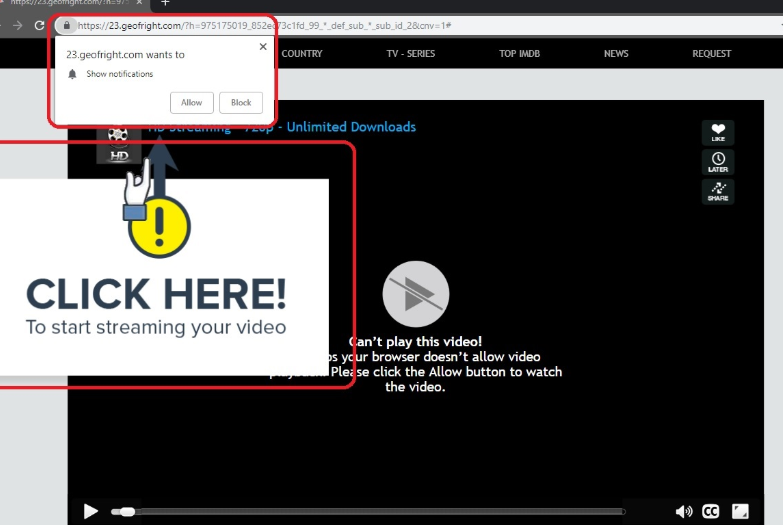Open the TV - SERIES menu

pyautogui.click(x=411, y=54)
